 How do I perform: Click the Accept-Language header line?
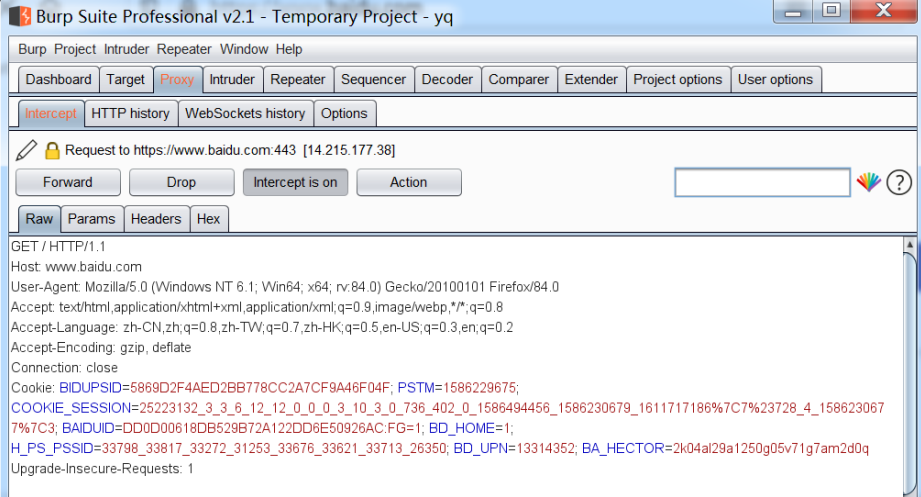click(x=262, y=327)
